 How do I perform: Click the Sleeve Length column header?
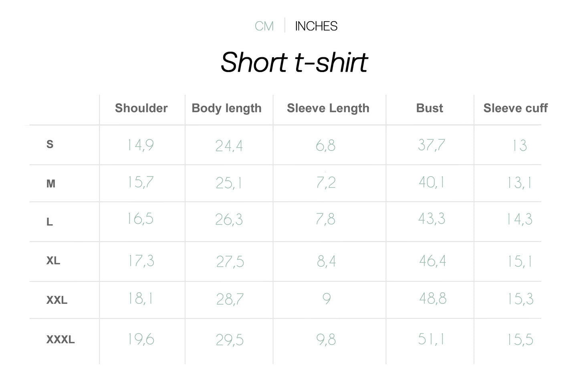328,109
